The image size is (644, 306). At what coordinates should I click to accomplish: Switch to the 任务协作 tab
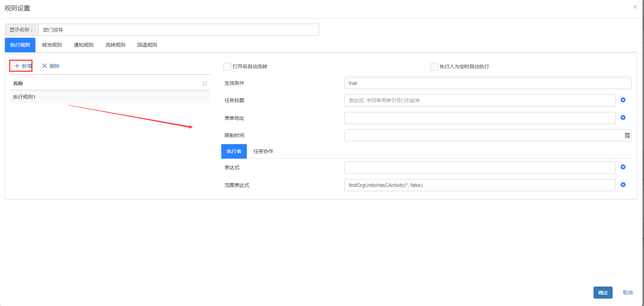[x=263, y=151]
